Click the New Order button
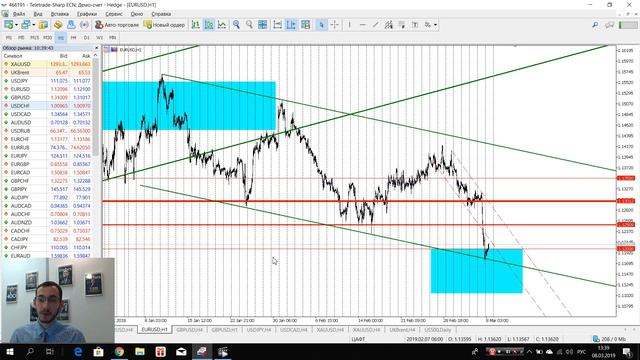Screen dimensions: 640x360 [x=164, y=25]
